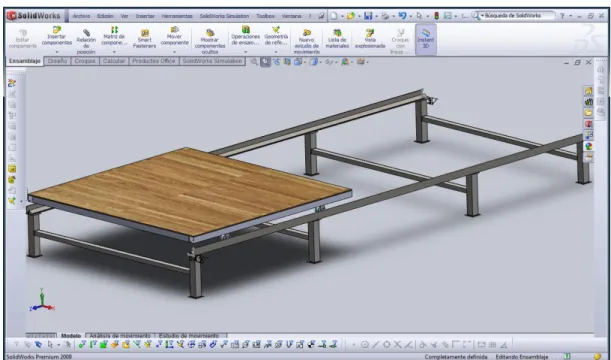The image size is (611, 360).
Task: Select Mover componente tool
Action: click(x=175, y=36)
